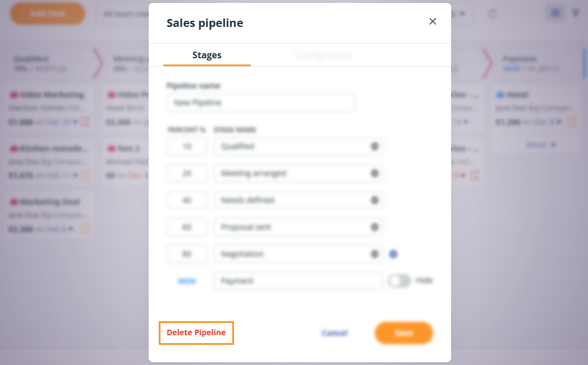588x365 pixels.
Task: Save the pipeline changes
Action: (403, 332)
